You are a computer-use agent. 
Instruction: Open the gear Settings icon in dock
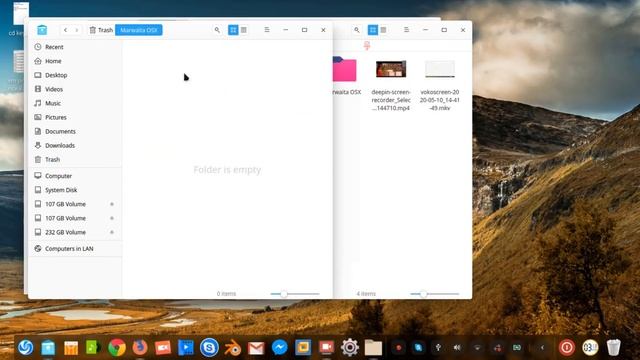coord(350,347)
